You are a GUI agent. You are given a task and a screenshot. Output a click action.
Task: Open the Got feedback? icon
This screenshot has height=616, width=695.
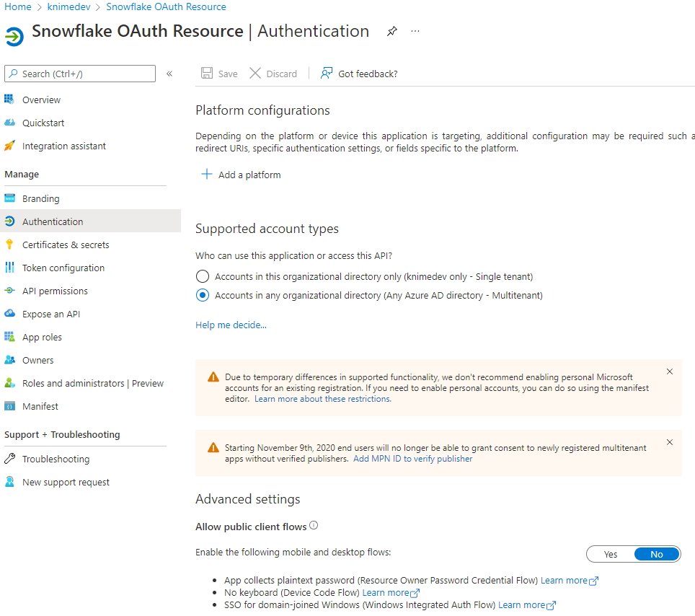point(326,73)
